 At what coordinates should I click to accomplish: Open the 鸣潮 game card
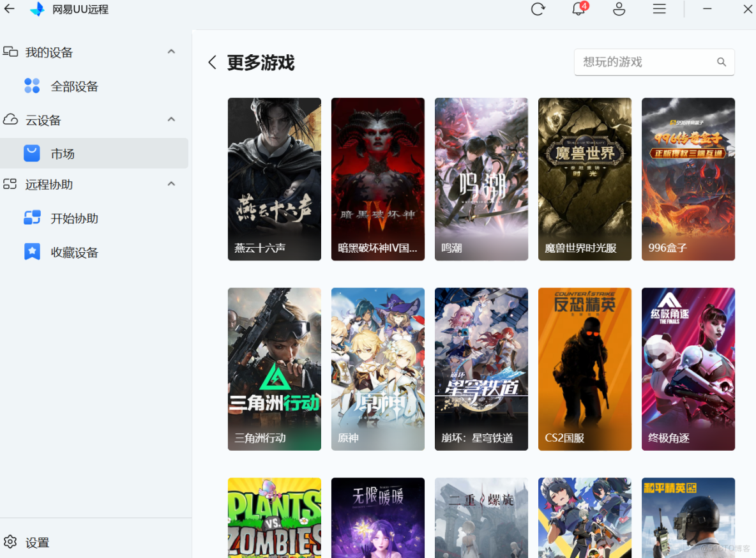tap(481, 179)
